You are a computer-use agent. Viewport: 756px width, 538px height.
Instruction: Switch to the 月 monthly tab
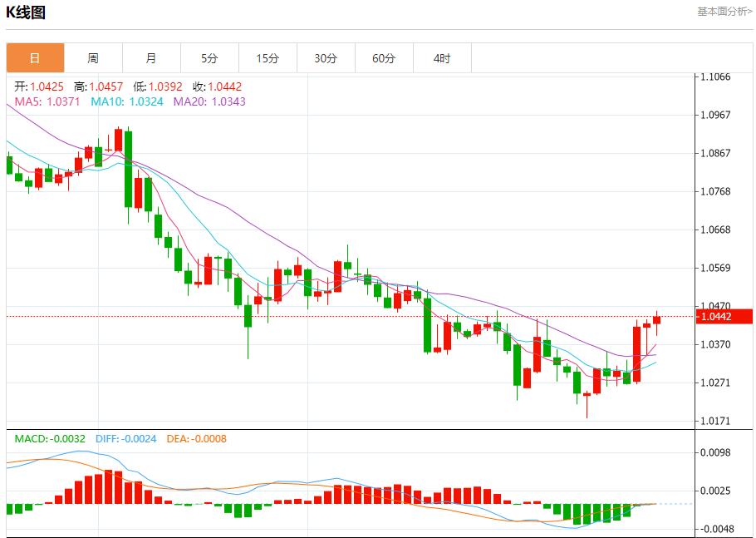(x=151, y=58)
